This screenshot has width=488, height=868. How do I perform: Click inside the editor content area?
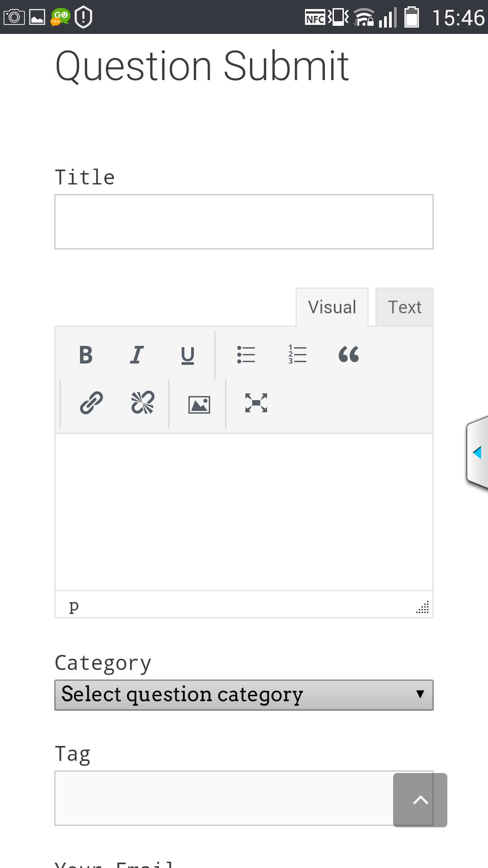[x=244, y=512]
